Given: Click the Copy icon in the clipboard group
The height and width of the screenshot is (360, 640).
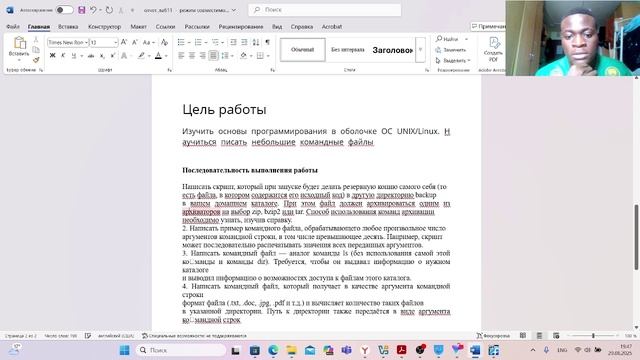Looking at the screenshot, I should (x=36, y=50).
